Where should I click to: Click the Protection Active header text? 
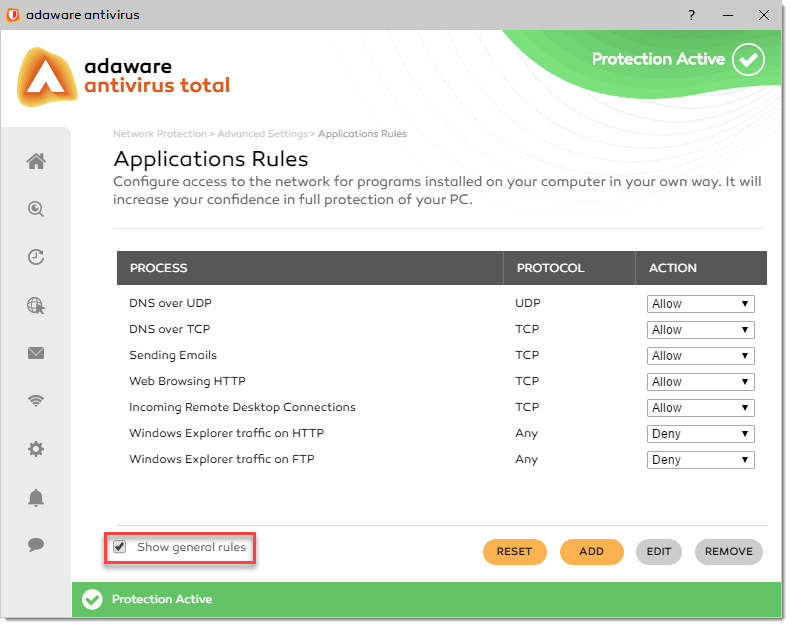click(658, 59)
